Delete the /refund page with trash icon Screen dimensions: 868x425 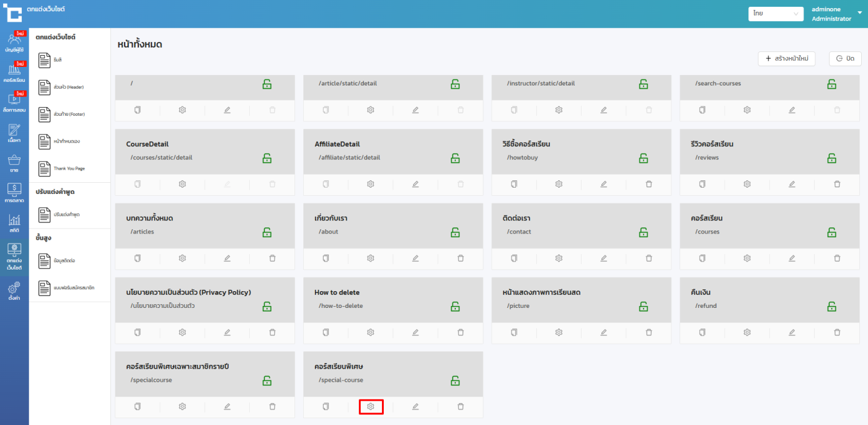[836, 332]
